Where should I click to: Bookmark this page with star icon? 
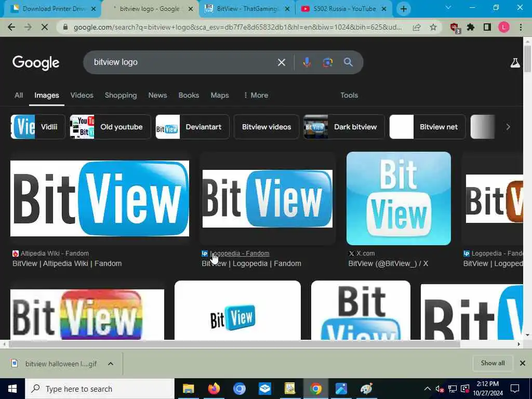click(x=433, y=27)
